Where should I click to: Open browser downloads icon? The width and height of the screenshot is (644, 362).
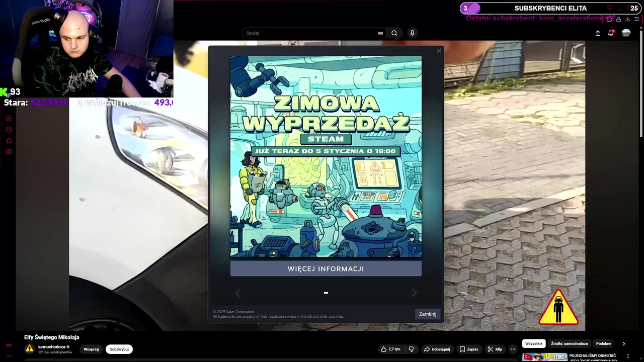pos(627,19)
